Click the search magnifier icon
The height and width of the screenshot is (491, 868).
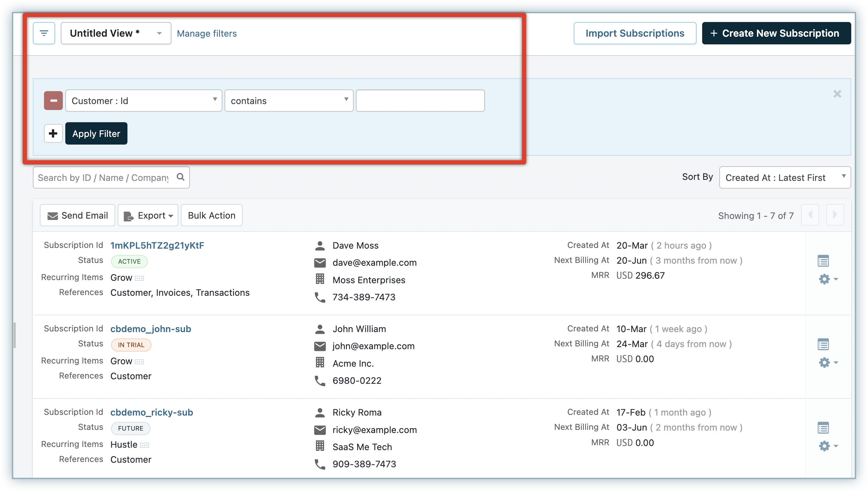(181, 177)
